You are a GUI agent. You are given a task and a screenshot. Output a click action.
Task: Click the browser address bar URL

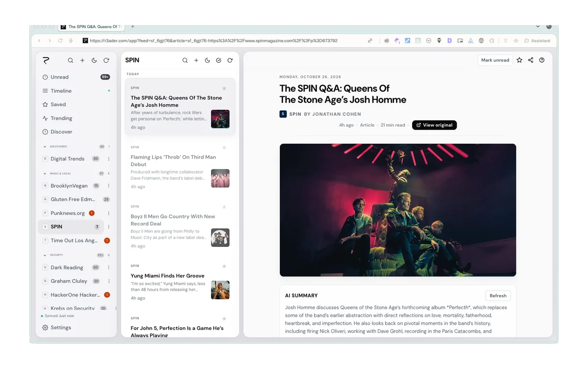click(214, 41)
